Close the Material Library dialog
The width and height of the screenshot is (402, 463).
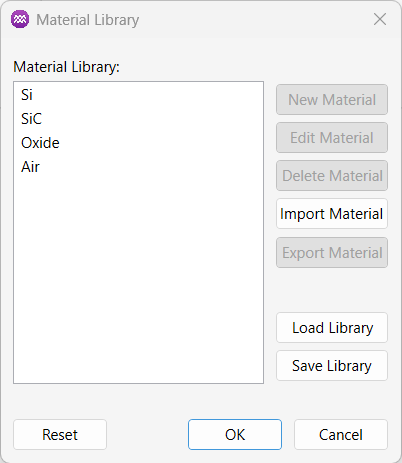click(380, 19)
